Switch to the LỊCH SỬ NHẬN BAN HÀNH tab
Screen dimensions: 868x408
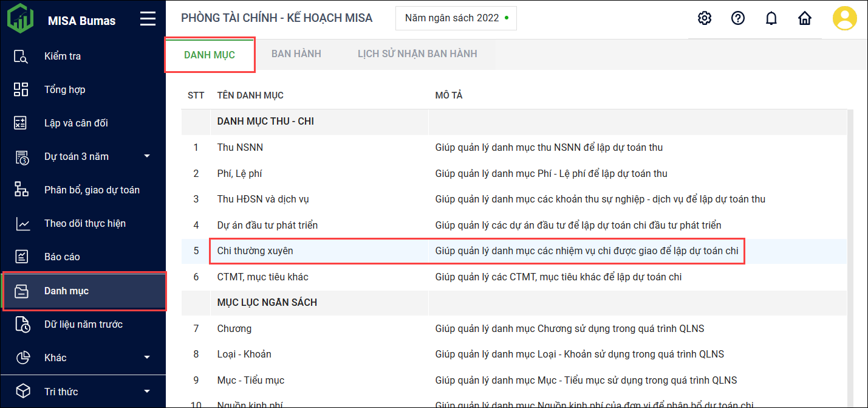[x=417, y=54]
